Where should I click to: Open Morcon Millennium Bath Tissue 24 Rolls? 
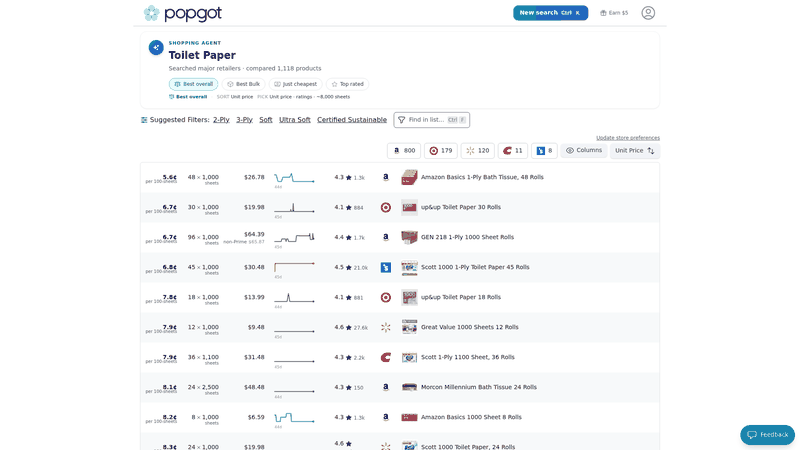(x=479, y=387)
